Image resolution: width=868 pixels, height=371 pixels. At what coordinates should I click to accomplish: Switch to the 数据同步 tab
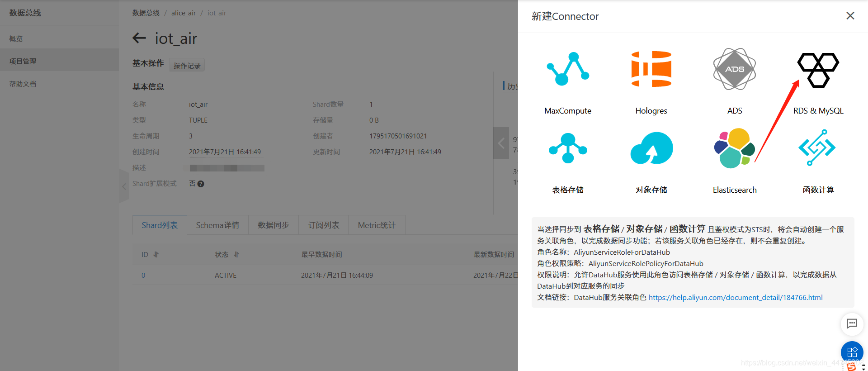[274, 225]
